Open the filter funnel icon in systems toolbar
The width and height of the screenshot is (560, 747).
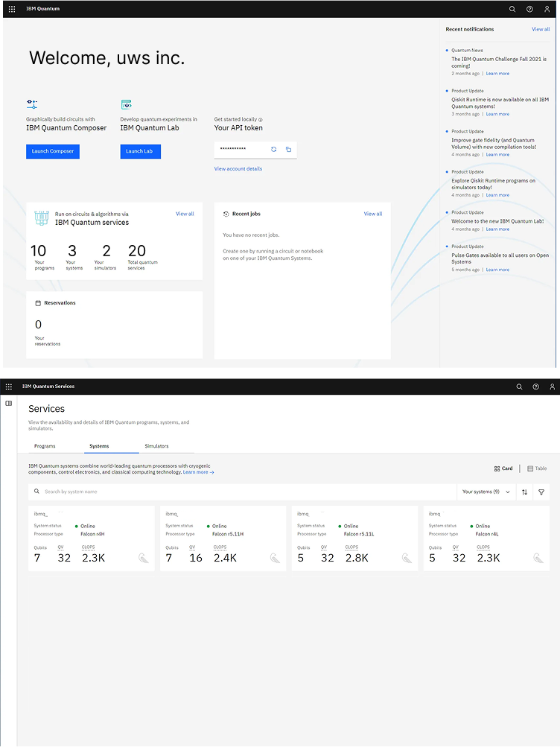pos(541,492)
